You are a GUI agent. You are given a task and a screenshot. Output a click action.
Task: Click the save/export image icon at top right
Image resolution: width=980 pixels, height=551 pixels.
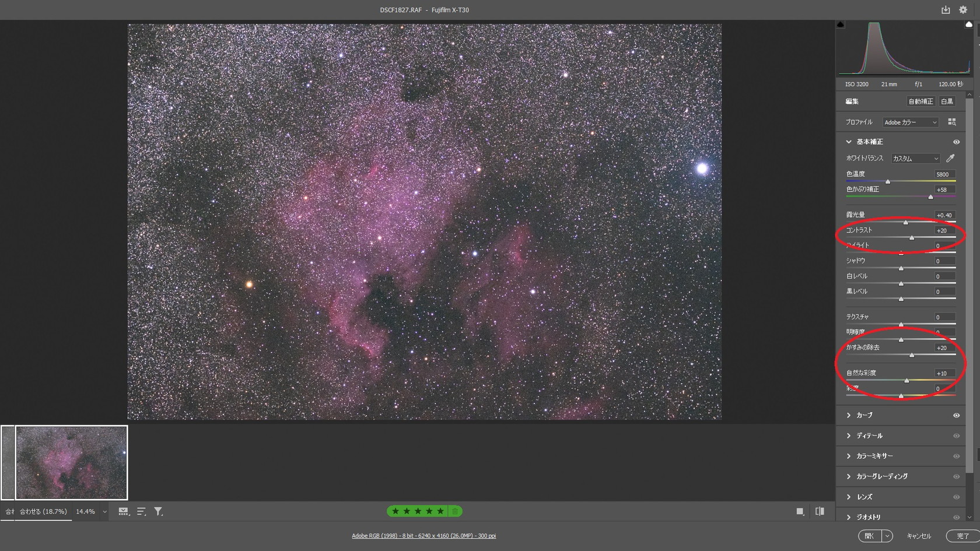click(x=946, y=10)
